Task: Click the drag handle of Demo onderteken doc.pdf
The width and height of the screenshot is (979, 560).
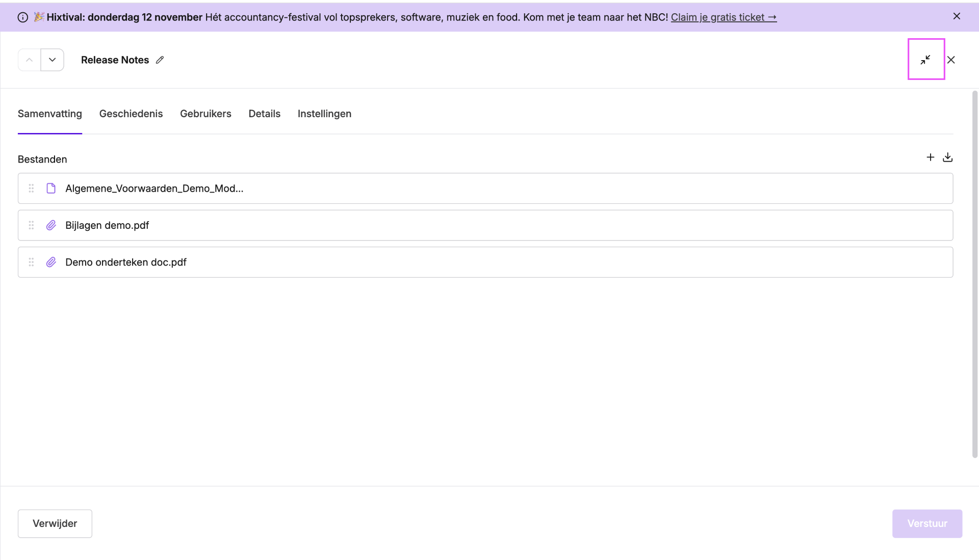Action: (x=31, y=262)
